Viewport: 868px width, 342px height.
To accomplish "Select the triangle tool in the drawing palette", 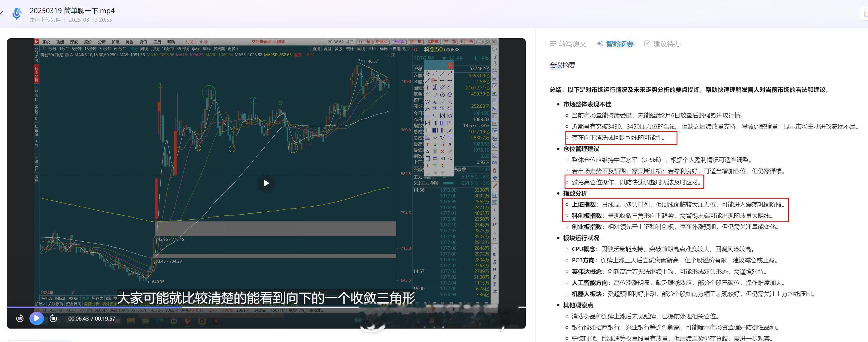I will 442,137.
